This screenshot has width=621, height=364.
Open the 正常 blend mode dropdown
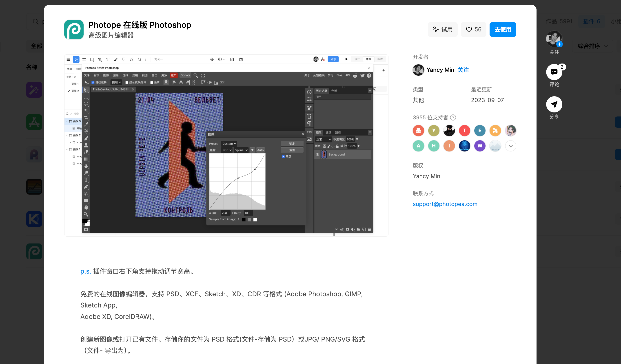(323, 139)
